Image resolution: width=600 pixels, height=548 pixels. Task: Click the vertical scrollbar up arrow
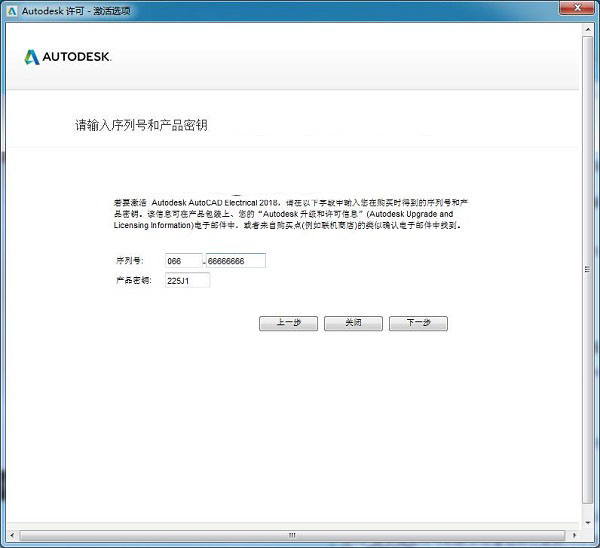coord(588,31)
